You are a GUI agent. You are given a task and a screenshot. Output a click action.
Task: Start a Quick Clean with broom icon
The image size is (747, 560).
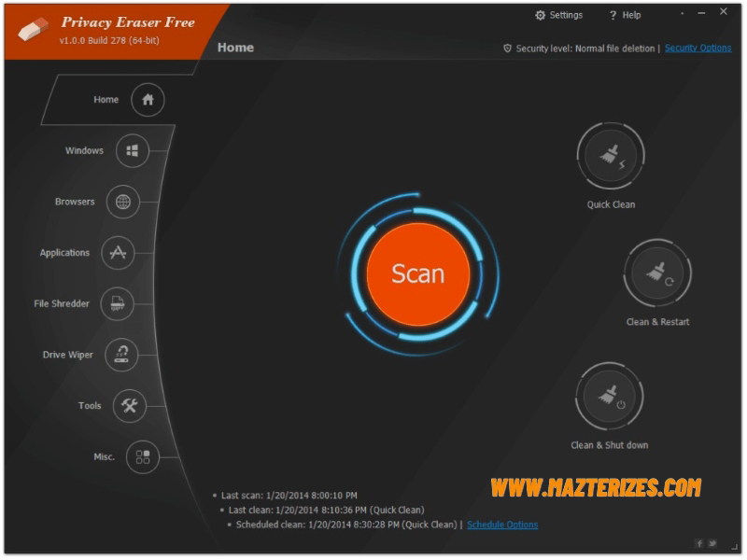coord(611,156)
